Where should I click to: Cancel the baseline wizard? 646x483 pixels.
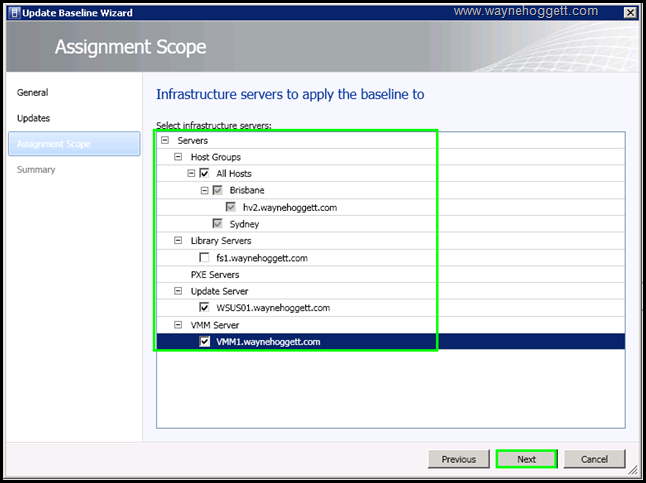coord(594,459)
